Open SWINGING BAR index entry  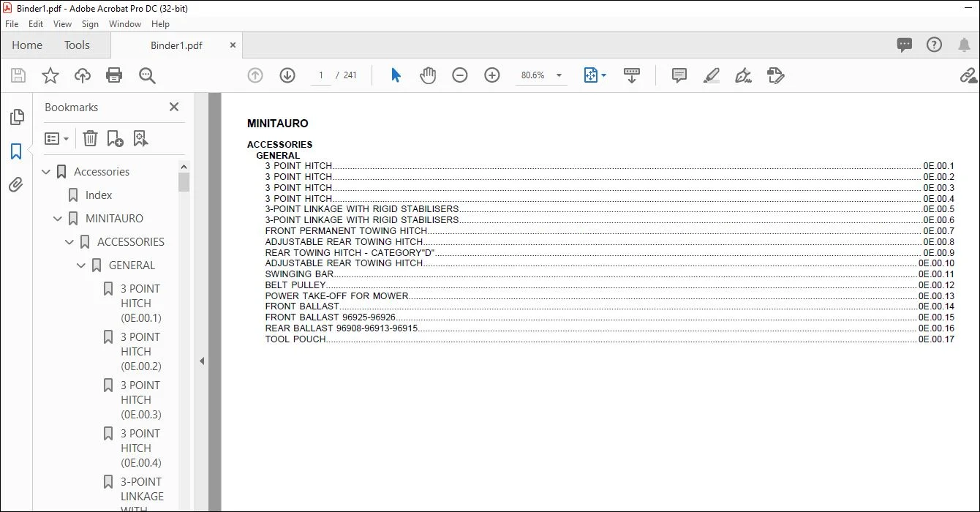coord(299,274)
